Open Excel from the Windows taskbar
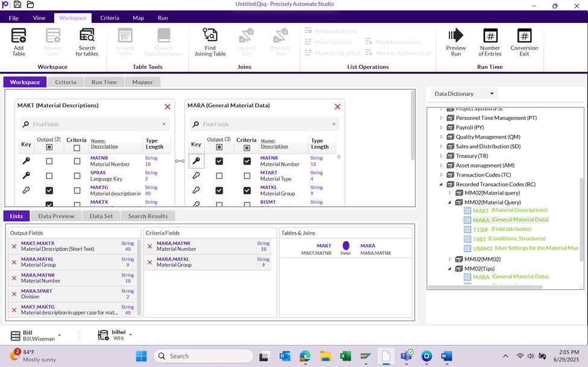Viewport: 588px width, 367px height. pos(346,356)
